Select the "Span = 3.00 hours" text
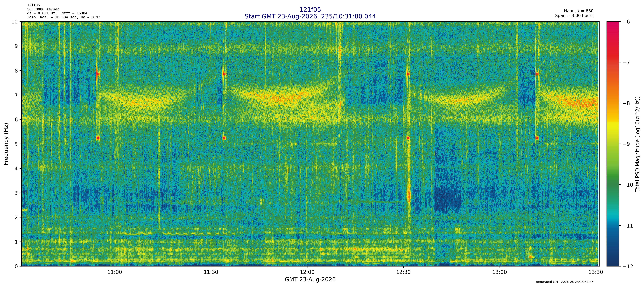This screenshot has width=644, height=287. coord(574,15)
